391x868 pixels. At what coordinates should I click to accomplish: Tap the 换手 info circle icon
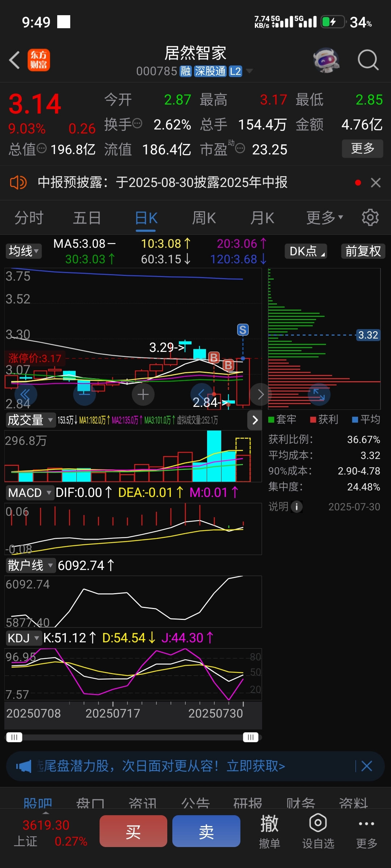(x=137, y=123)
